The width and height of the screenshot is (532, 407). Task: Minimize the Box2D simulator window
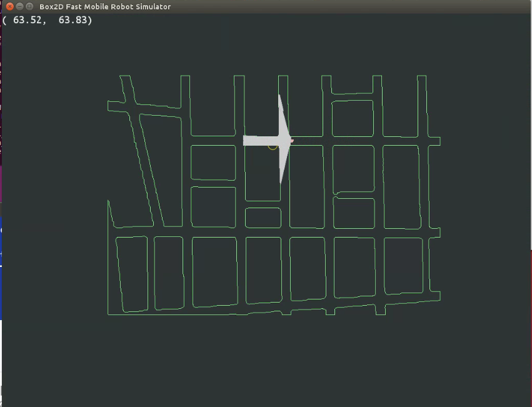(19, 6)
